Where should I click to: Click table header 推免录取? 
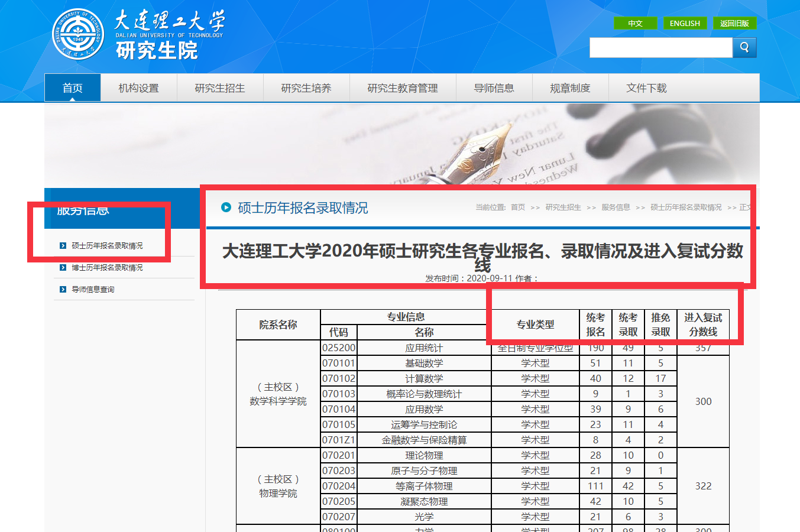pyautogui.click(x=660, y=325)
